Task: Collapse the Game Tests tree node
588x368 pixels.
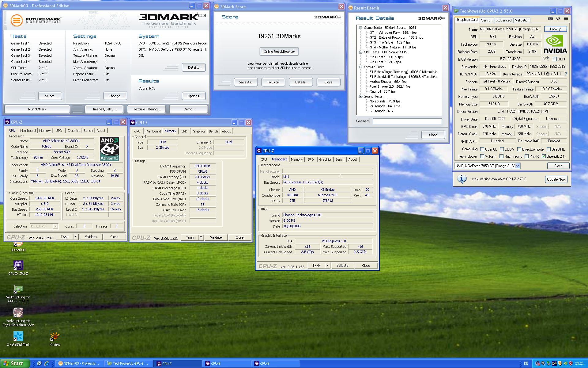Action: coord(361,28)
